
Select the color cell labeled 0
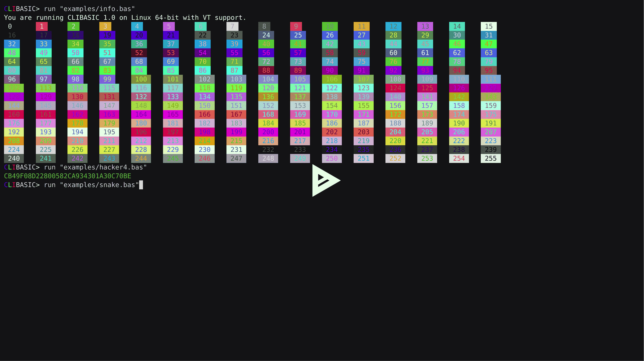point(10,26)
